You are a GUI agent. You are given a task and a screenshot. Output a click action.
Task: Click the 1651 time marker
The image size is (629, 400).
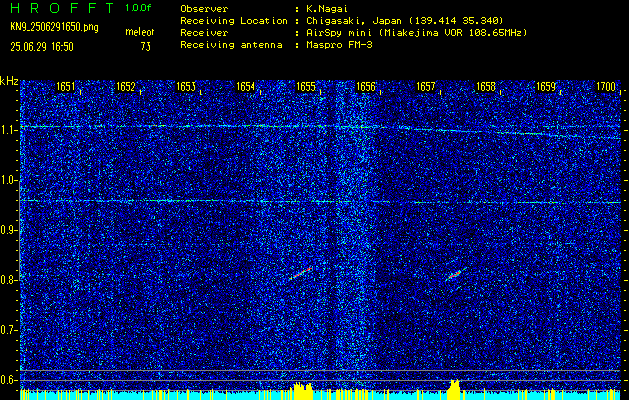[x=65, y=87]
